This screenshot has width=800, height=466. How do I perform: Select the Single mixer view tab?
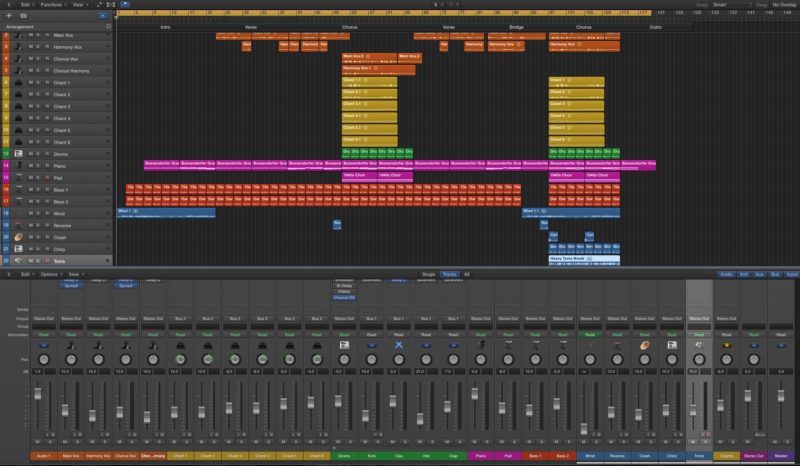coord(428,275)
